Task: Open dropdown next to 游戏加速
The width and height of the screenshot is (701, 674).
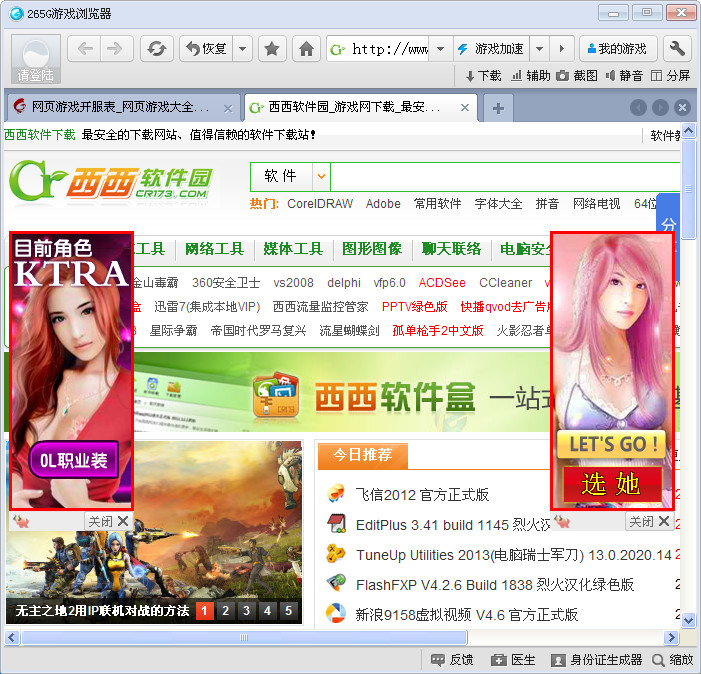Action: (x=540, y=48)
